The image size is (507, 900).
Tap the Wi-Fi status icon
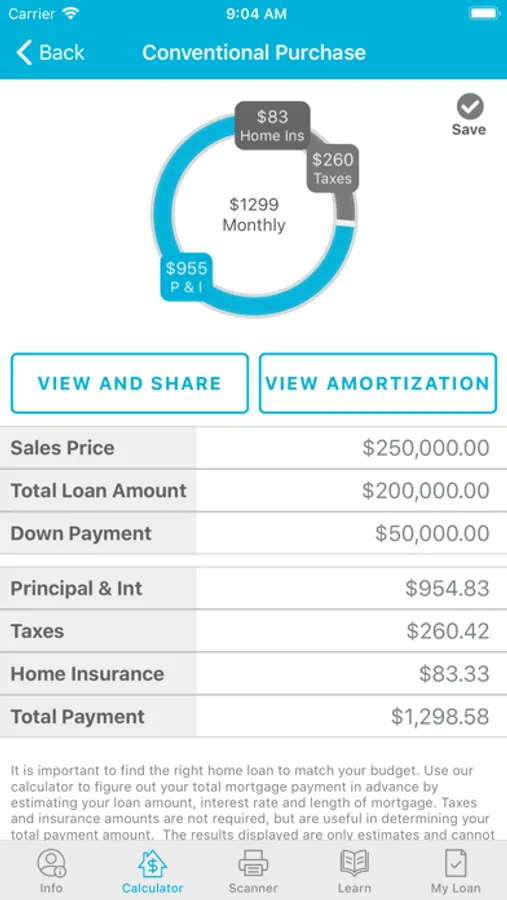point(71,14)
